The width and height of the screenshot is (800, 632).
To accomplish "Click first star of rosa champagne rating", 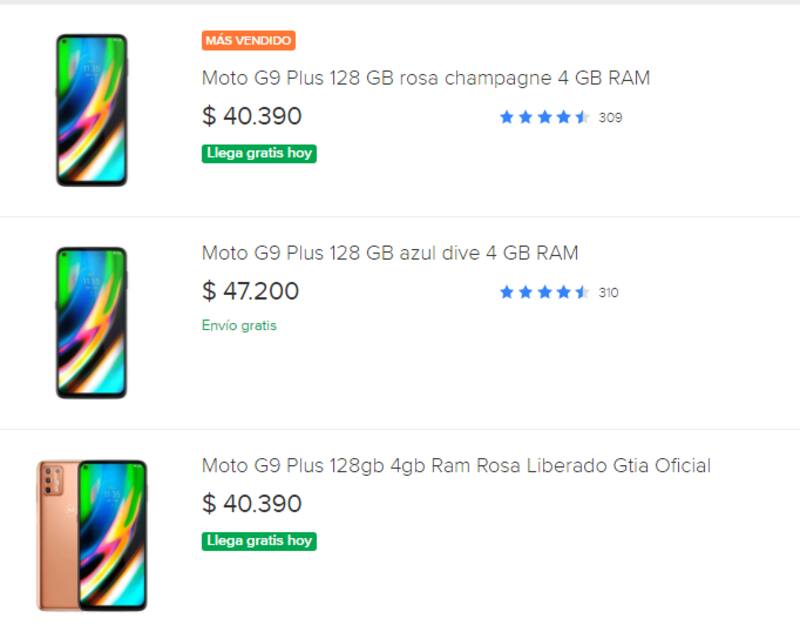I will (x=507, y=117).
